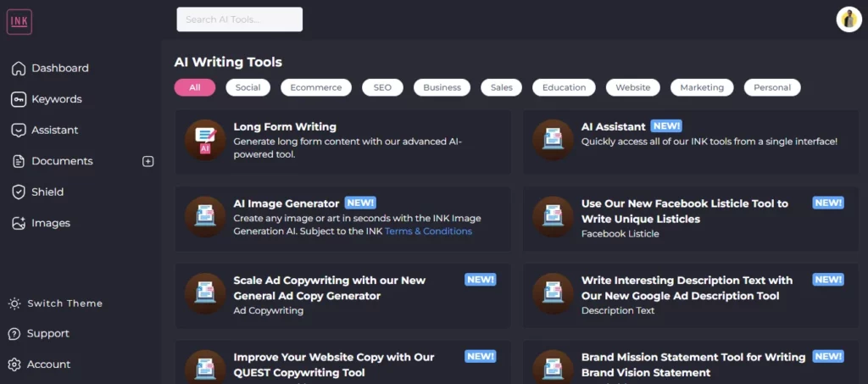
Task: Select the All category filter
Action: pyautogui.click(x=195, y=87)
